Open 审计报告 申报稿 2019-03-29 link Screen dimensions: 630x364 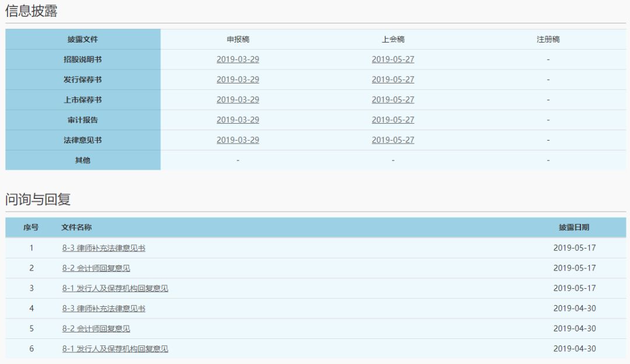coord(238,120)
